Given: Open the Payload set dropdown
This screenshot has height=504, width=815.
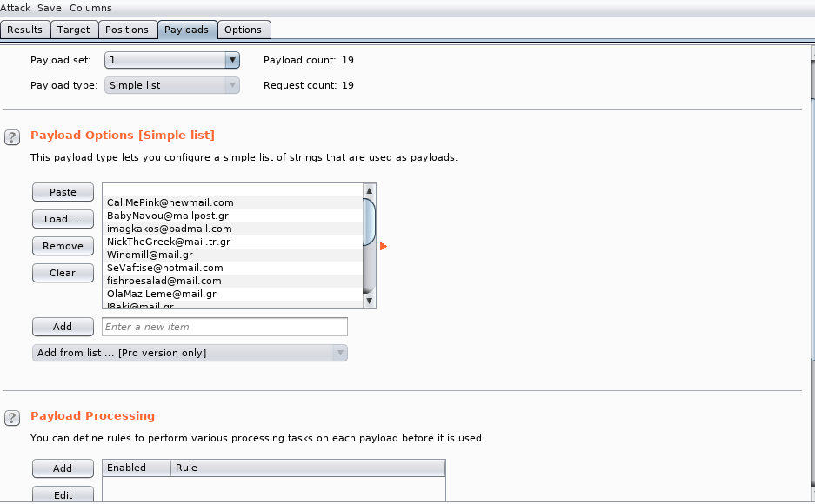Looking at the screenshot, I should [x=172, y=60].
